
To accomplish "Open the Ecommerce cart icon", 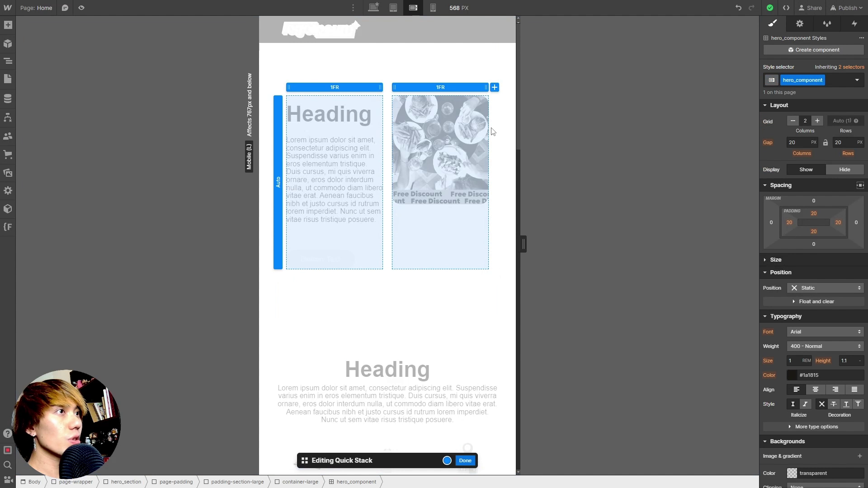I will pyautogui.click(x=8, y=154).
